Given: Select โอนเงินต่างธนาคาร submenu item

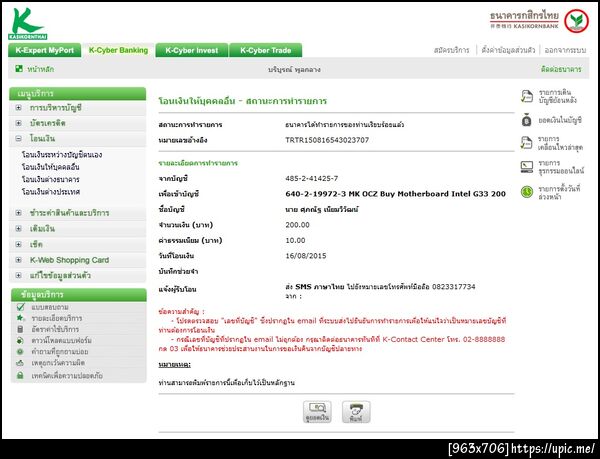Looking at the screenshot, I should [51, 179].
